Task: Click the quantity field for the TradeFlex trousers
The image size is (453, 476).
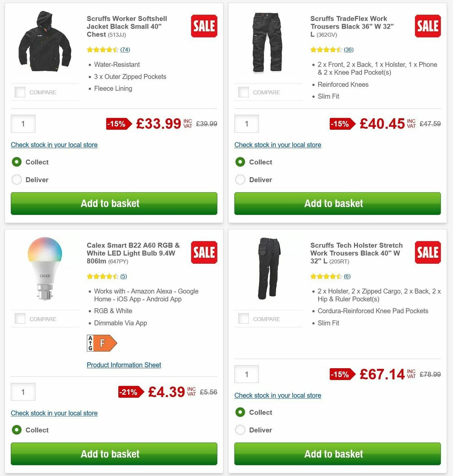Action: point(247,124)
